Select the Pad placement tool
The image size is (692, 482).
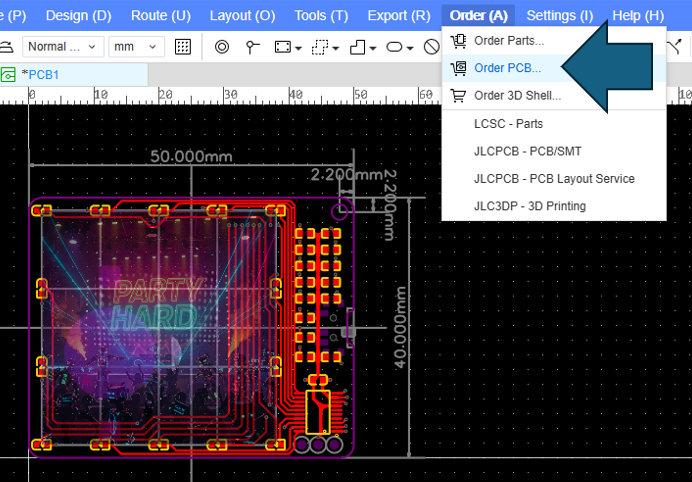click(222, 46)
